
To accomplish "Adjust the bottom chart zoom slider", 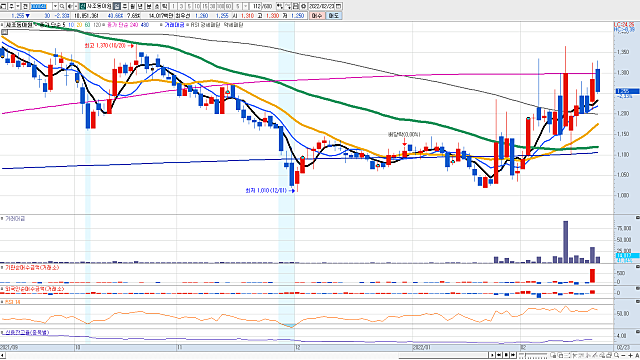I will click(533, 355).
